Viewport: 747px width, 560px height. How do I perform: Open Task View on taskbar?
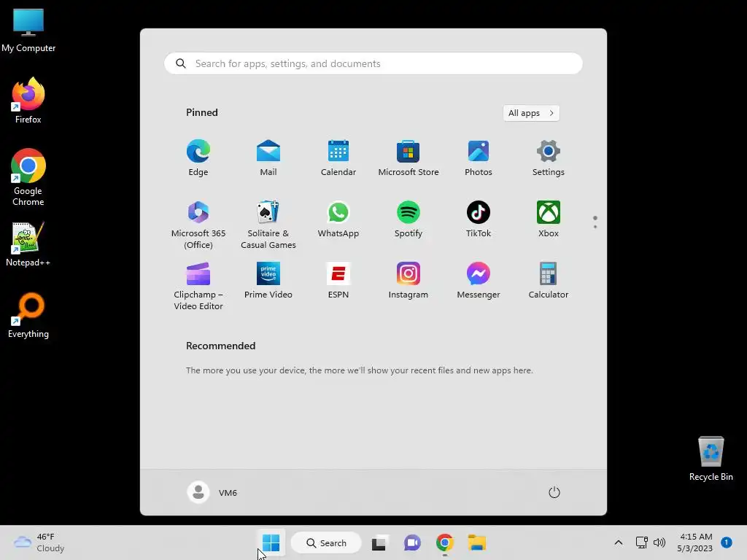[x=379, y=542]
